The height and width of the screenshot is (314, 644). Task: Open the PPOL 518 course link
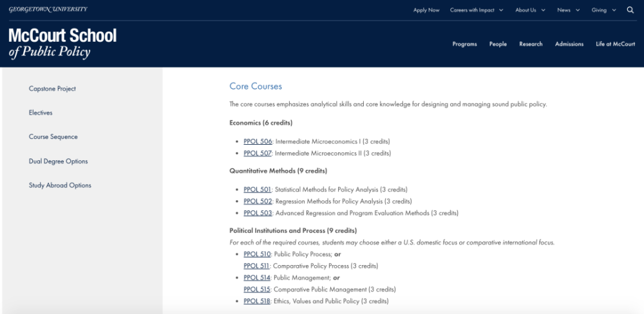tap(257, 301)
